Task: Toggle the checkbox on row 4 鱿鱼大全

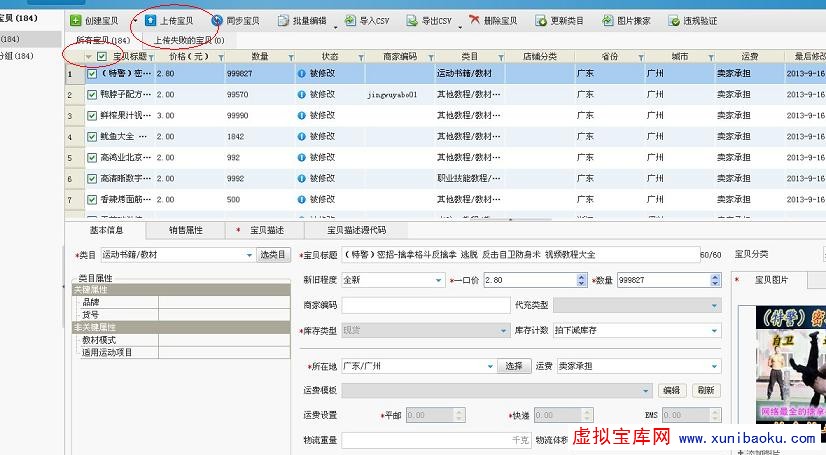Action: click(92, 136)
